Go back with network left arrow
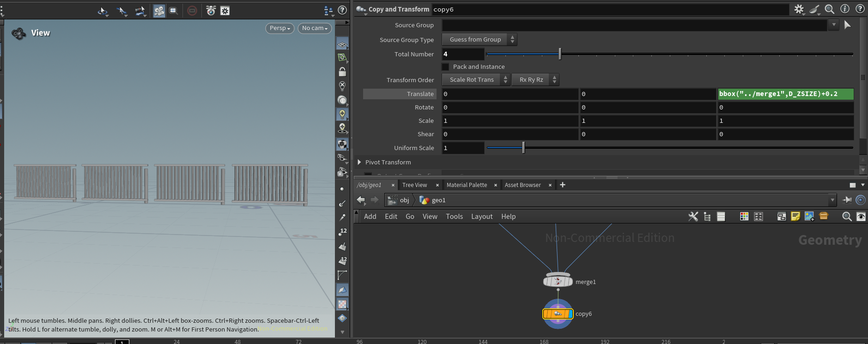Viewport: 868px width, 344px height. [360, 200]
